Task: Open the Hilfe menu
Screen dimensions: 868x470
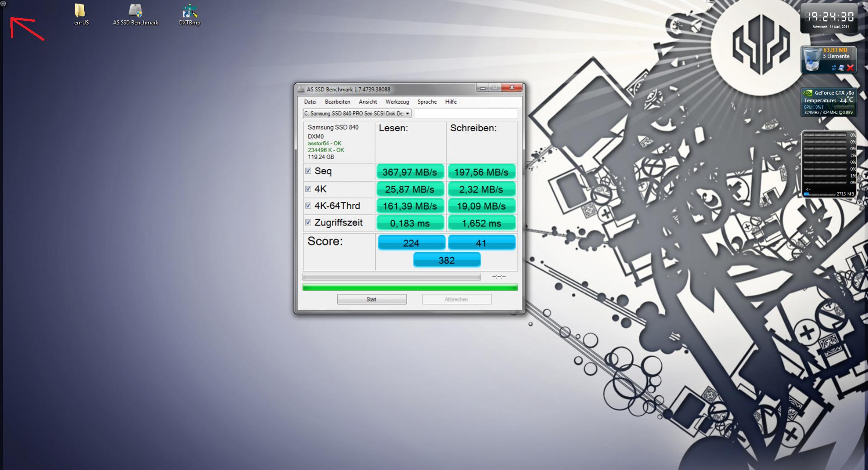Action: 451,102
